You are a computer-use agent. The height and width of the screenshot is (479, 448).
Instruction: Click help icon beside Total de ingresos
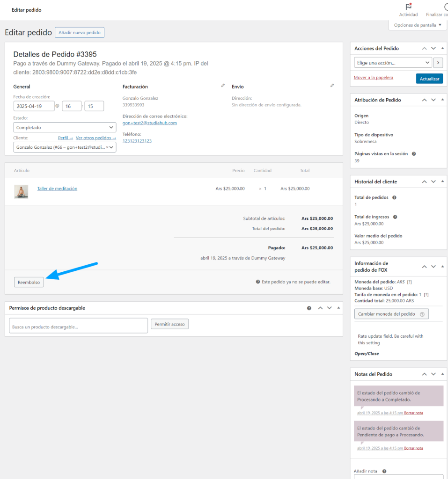[395, 217]
